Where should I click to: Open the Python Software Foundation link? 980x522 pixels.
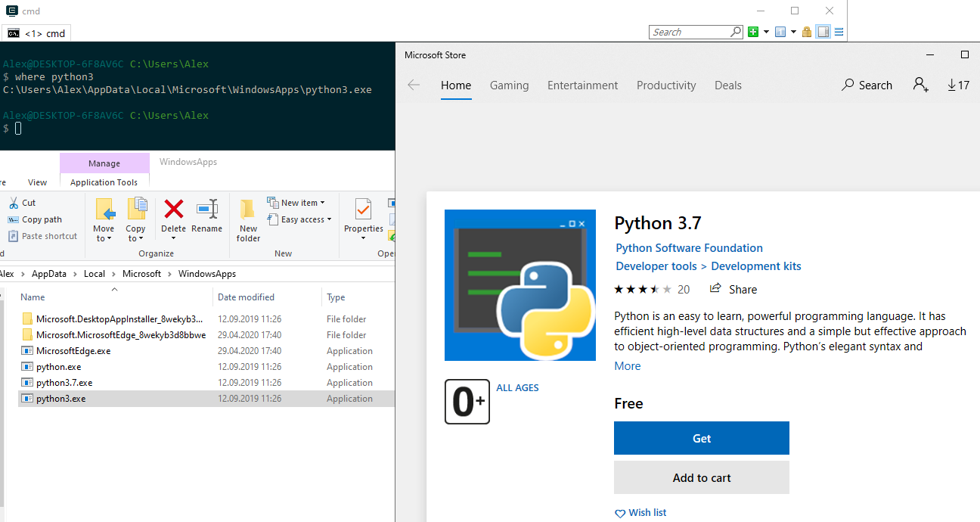coord(689,248)
